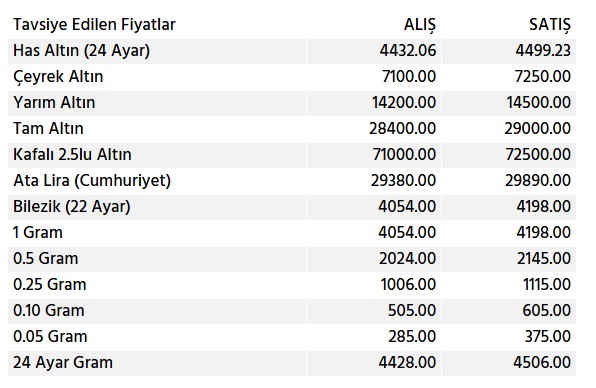Select the Tavsiye Edilen Fiyatlar header
This screenshot has width=596, height=388.
pyautogui.click(x=94, y=25)
